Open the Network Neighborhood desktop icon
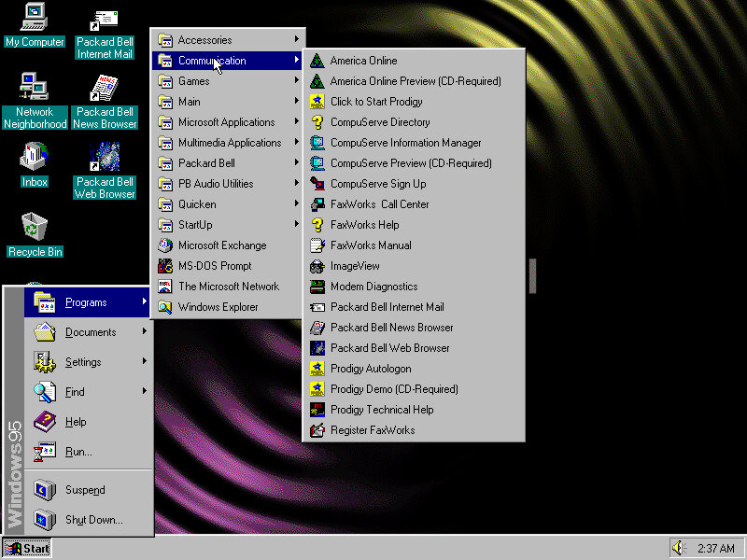747x560 pixels. (x=35, y=89)
